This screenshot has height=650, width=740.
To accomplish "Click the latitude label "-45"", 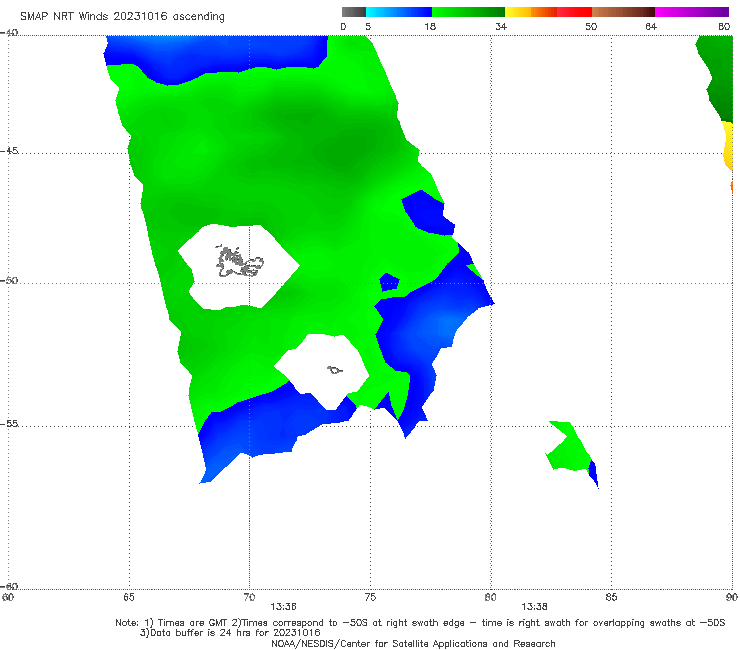I will tap(9, 151).
